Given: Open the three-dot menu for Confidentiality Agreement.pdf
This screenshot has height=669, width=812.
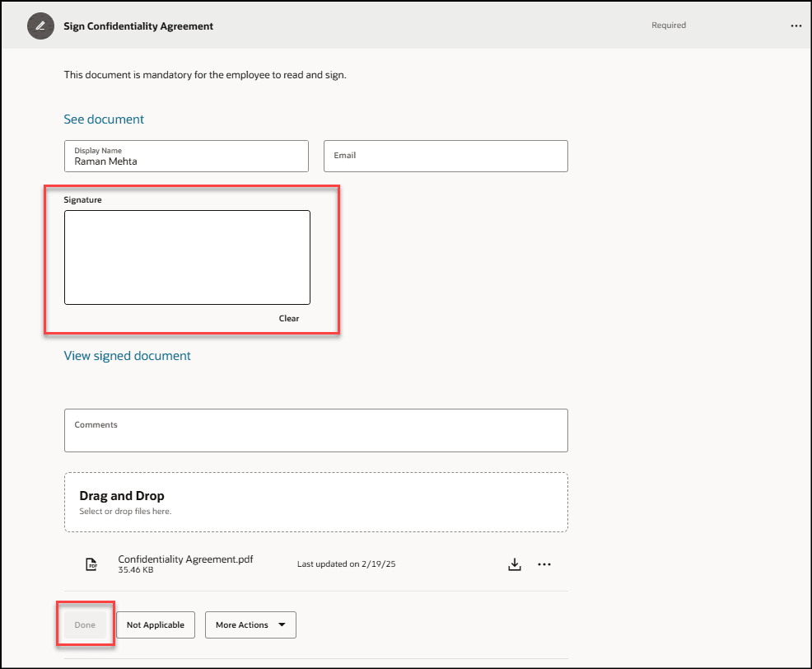Looking at the screenshot, I should click(544, 564).
